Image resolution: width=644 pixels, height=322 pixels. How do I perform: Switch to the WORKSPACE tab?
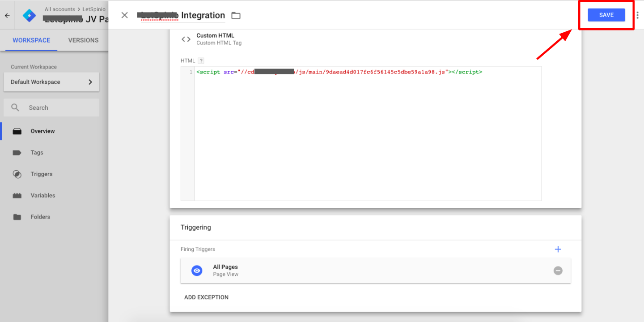coord(31,40)
